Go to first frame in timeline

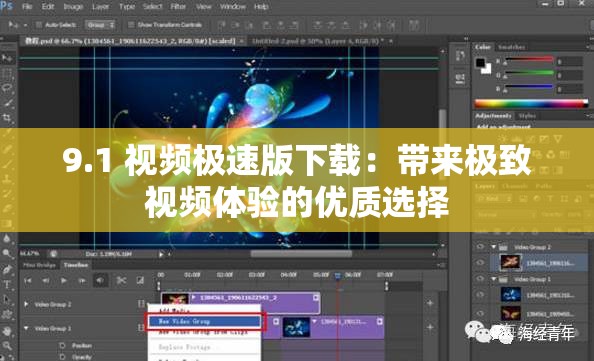(28, 281)
